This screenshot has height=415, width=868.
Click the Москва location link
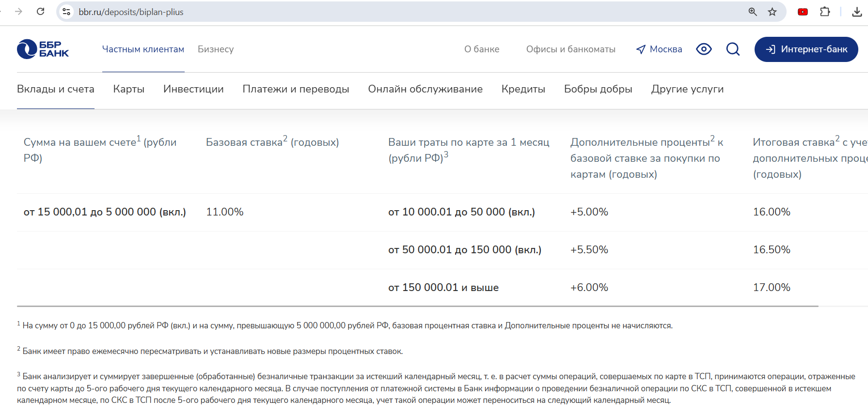pos(659,49)
